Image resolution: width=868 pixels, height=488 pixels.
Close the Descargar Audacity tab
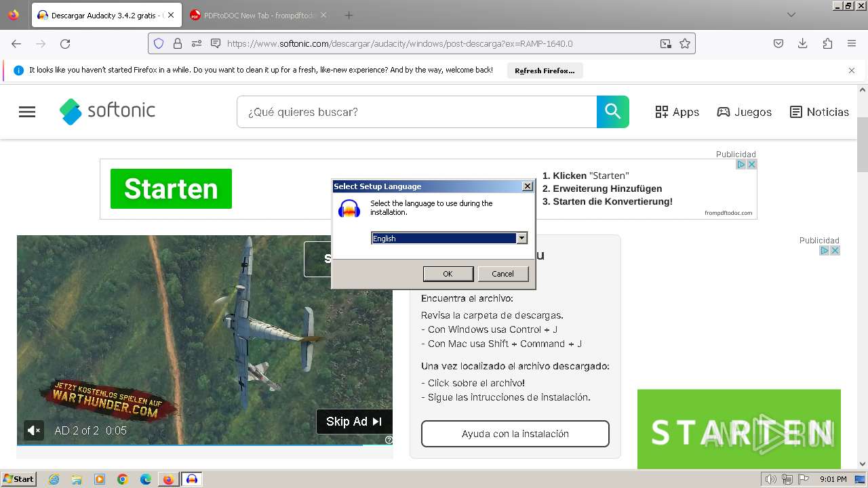click(x=170, y=15)
